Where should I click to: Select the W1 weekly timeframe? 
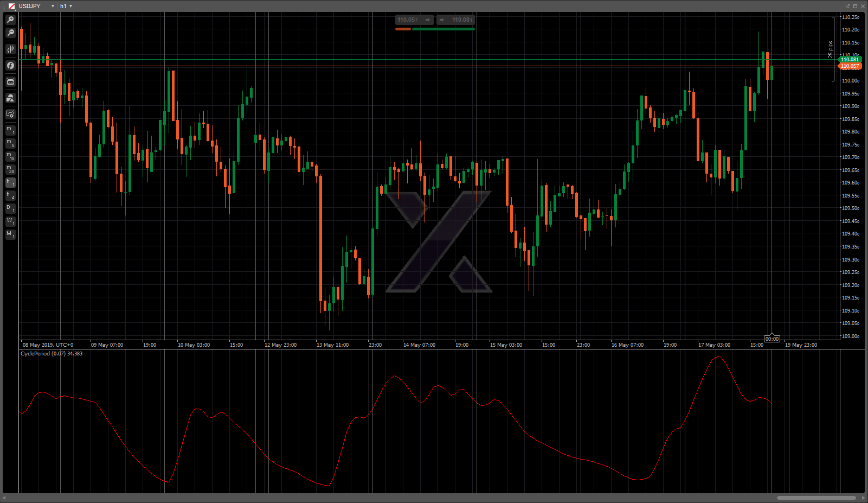tap(10, 221)
